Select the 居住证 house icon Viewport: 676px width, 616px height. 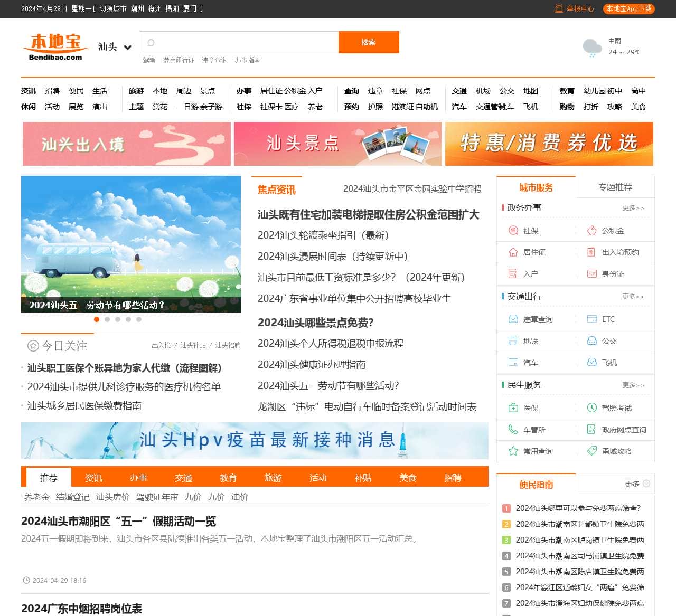[513, 252]
